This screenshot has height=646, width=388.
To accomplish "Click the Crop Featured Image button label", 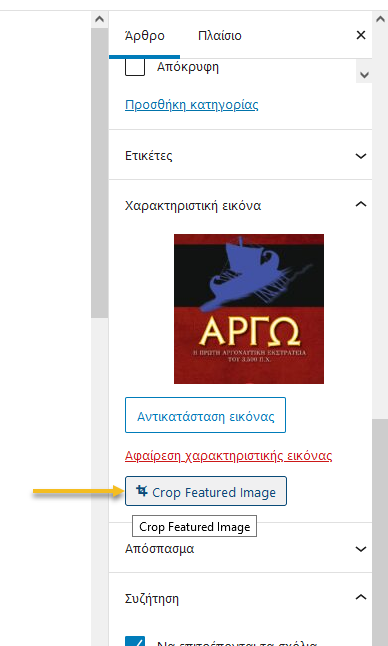I will coord(214,492).
